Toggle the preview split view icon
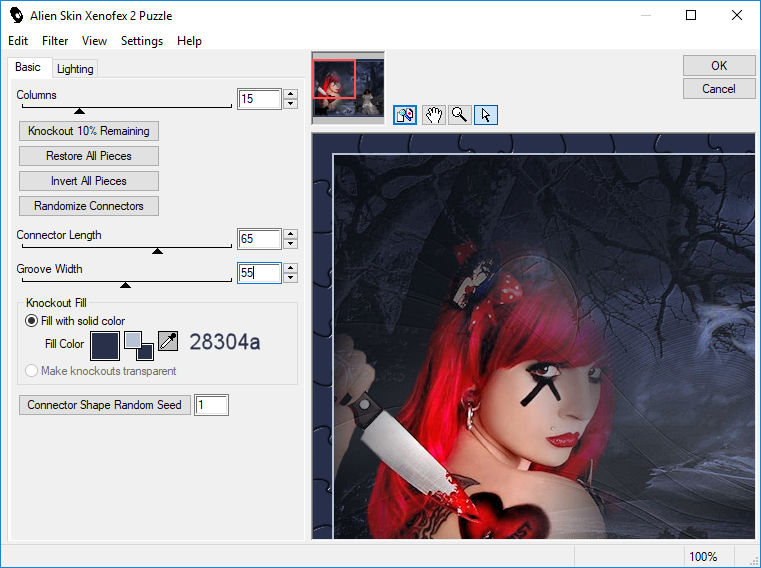 pos(405,115)
